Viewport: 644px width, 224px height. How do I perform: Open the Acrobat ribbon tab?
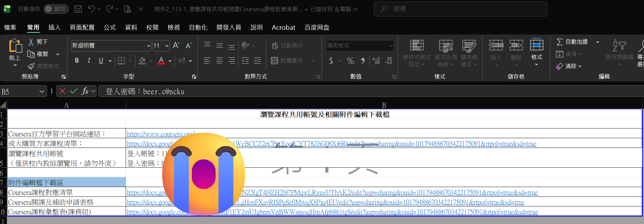coord(283,28)
